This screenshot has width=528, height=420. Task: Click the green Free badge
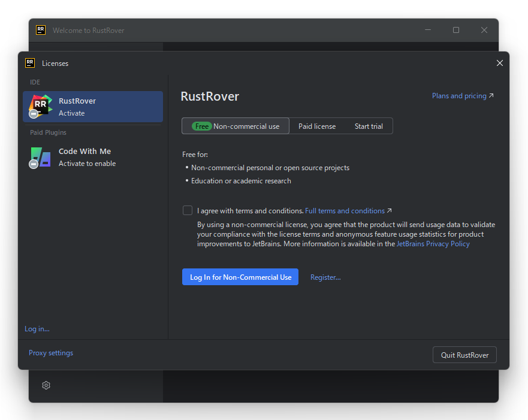coord(202,126)
